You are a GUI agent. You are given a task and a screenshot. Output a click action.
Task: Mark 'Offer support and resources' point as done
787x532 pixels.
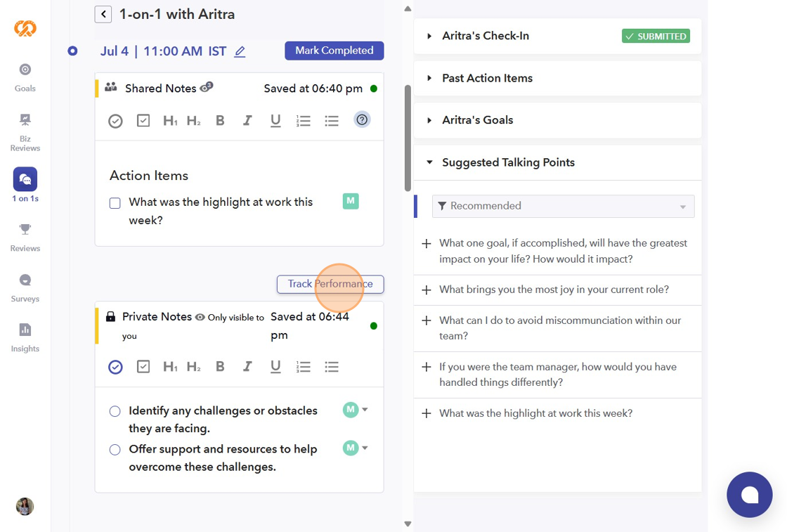click(x=115, y=450)
